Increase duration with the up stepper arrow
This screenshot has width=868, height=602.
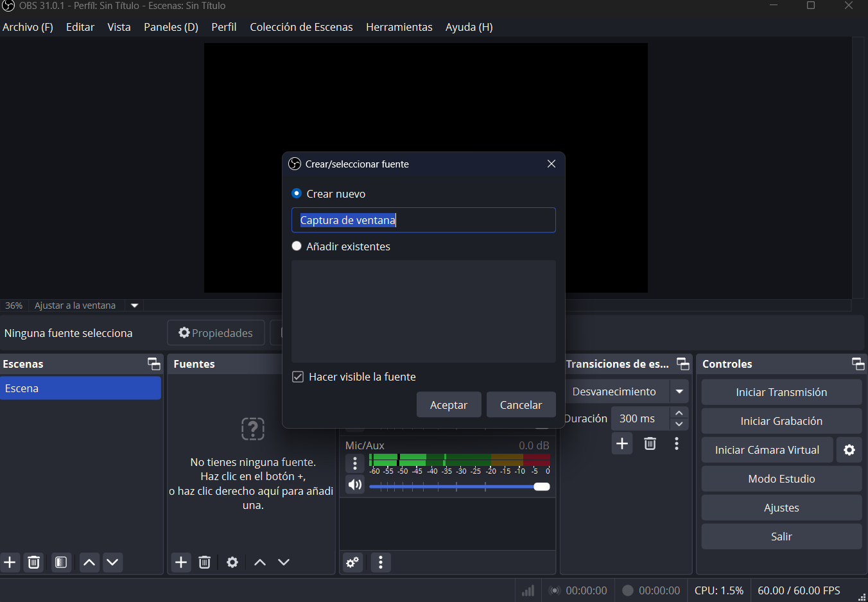click(x=679, y=413)
